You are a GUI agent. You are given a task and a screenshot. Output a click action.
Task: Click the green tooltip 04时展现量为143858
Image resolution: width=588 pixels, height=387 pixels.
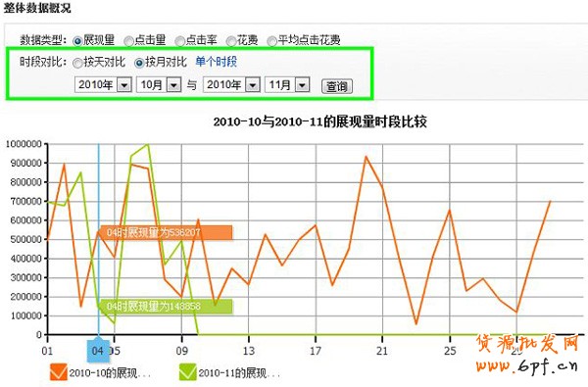pyautogui.click(x=166, y=307)
